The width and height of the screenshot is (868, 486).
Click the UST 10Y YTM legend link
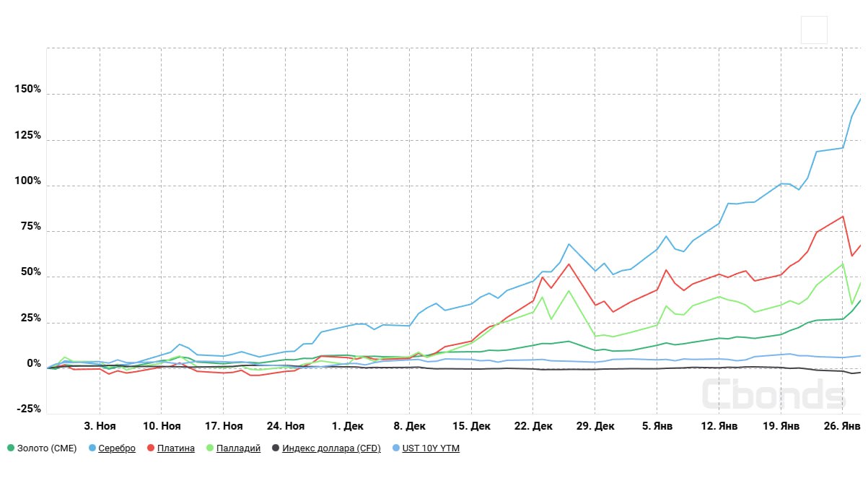click(x=431, y=448)
